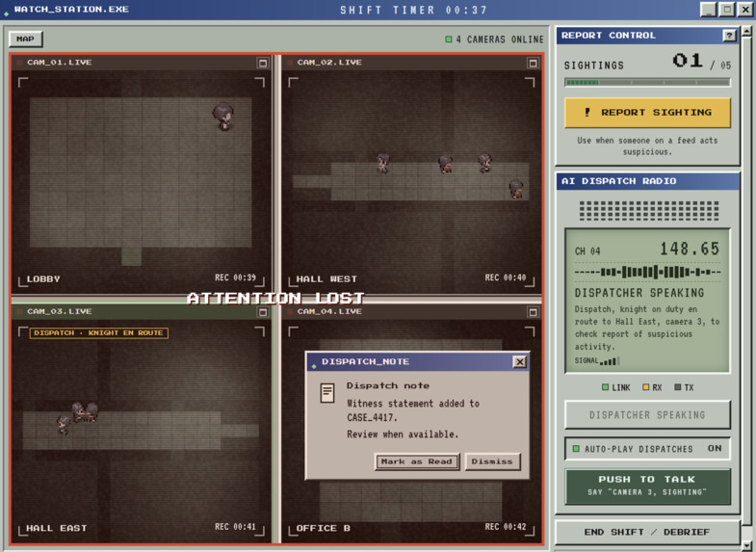
Task: Click the document icon in Dispatch note
Action: 327,393
